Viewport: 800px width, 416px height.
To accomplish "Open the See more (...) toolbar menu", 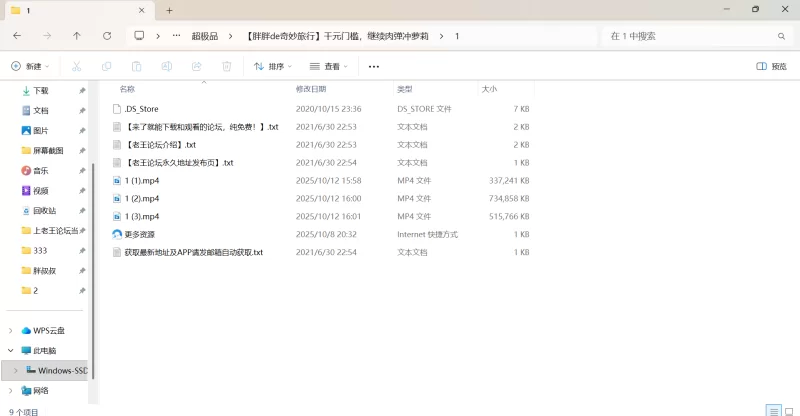I will click(374, 66).
